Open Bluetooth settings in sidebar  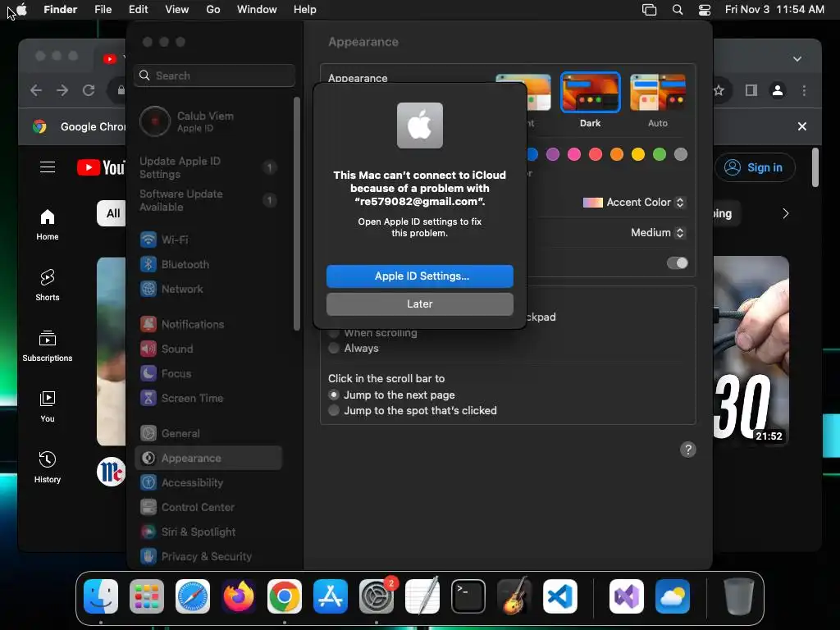209,264
